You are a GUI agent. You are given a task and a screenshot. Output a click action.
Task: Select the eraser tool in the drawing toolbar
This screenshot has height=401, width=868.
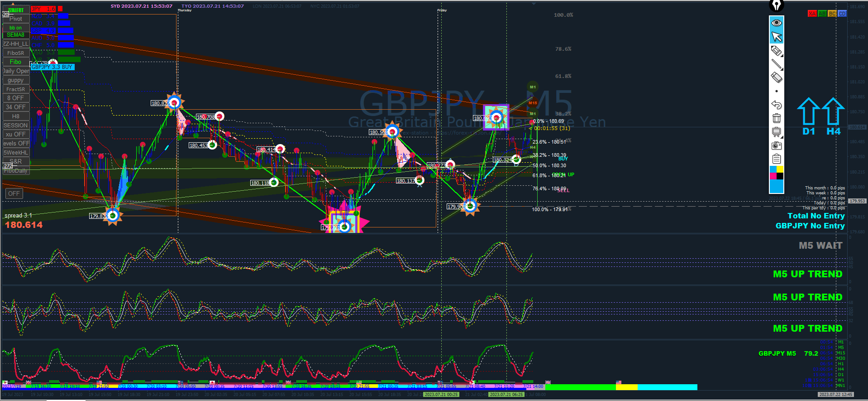tap(777, 77)
